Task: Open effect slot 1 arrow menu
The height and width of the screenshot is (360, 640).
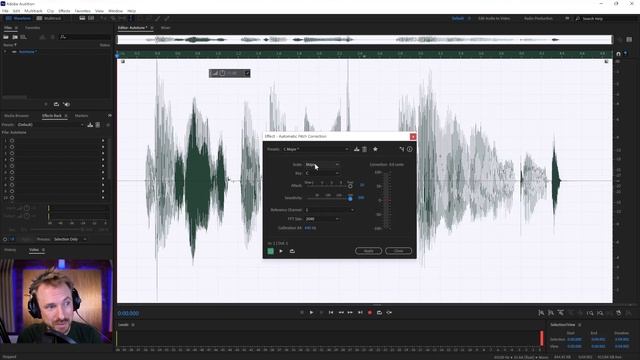Action: pos(103,140)
